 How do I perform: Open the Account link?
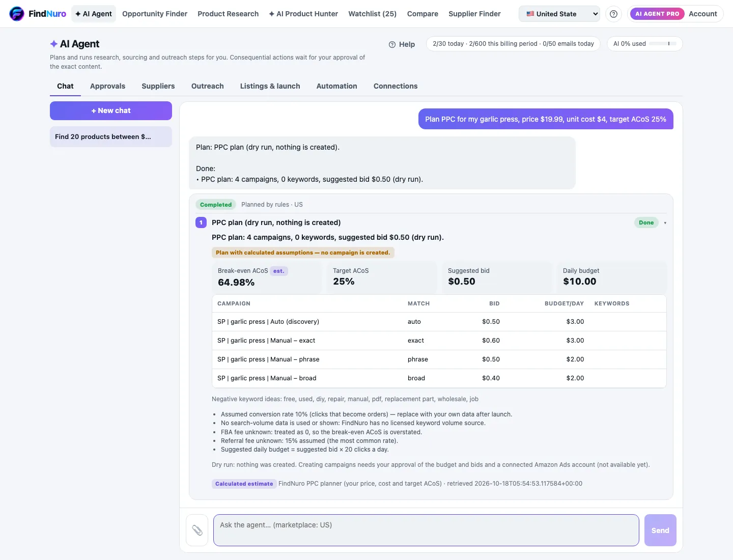coord(702,14)
